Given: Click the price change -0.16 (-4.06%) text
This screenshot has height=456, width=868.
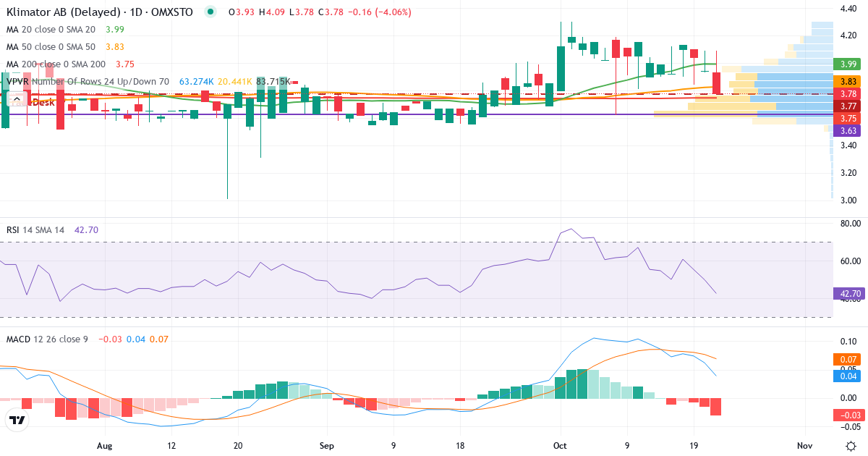Looking at the screenshot, I should [x=379, y=12].
